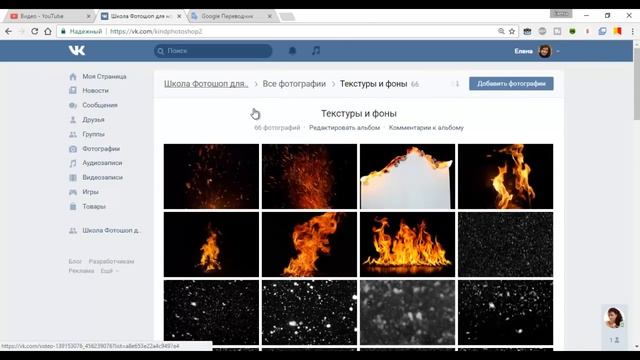Click the home icon beside Моя Страница
Image resolution: width=640 pixels, height=360 pixels.
click(73, 76)
